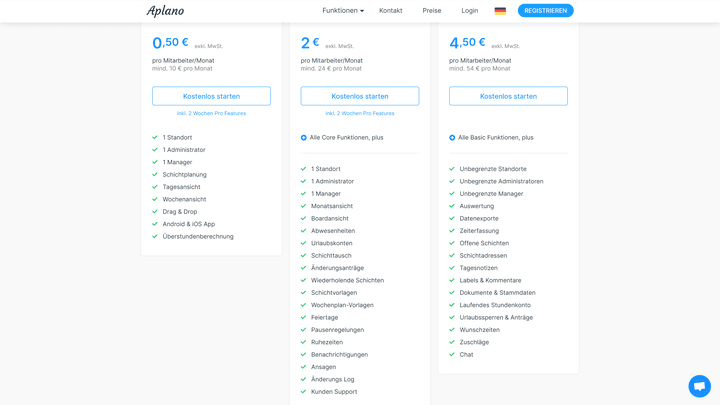
Task: Click Kostenlos starten in the 2 € plan
Action: pos(360,96)
